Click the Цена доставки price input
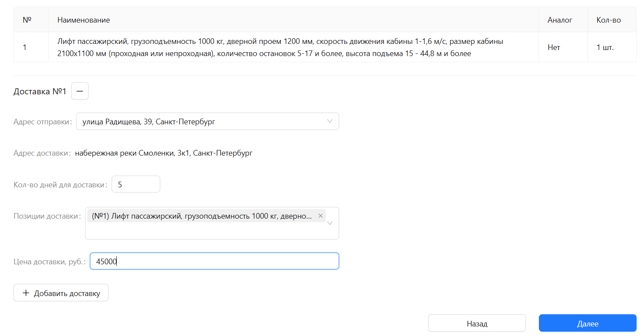Image resolution: width=644 pixels, height=336 pixels. coord(214,261)
